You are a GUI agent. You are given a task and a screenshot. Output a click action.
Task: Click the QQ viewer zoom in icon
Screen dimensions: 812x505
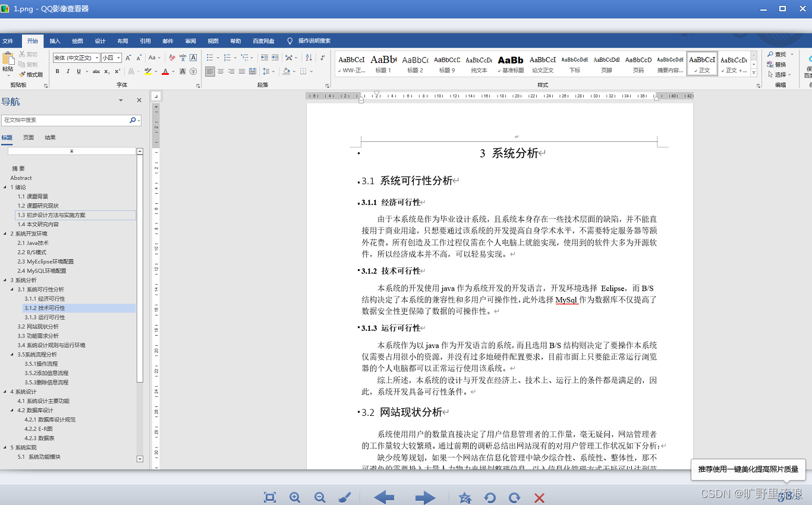[295, 498]
